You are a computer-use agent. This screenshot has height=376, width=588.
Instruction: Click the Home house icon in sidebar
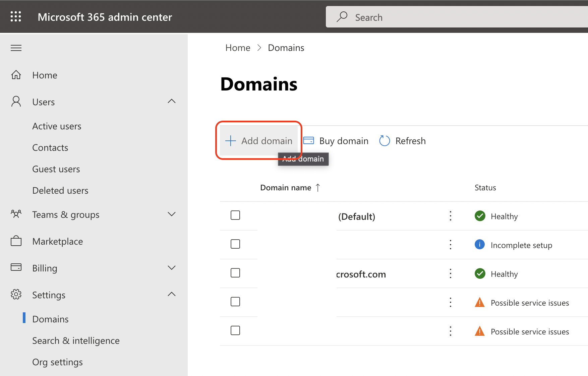click(16, 75)
